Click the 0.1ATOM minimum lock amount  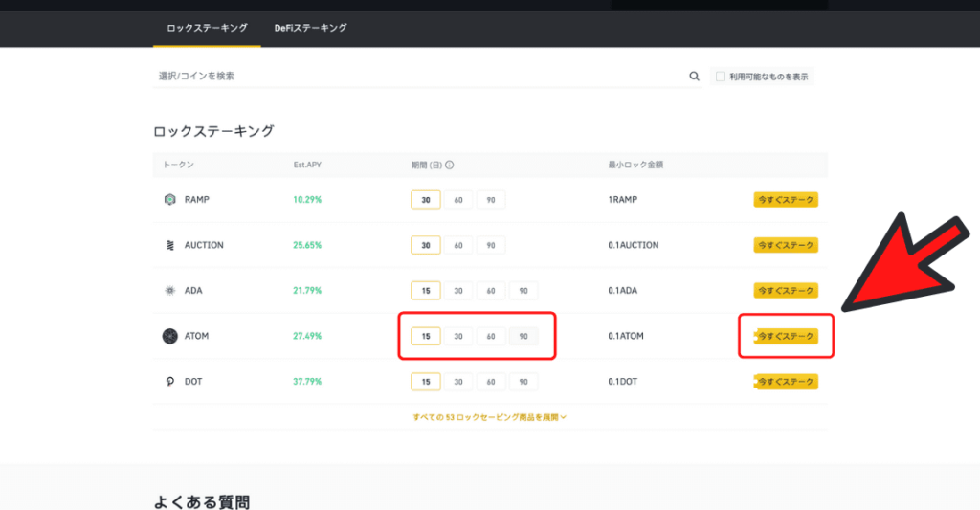coord(626,336)
